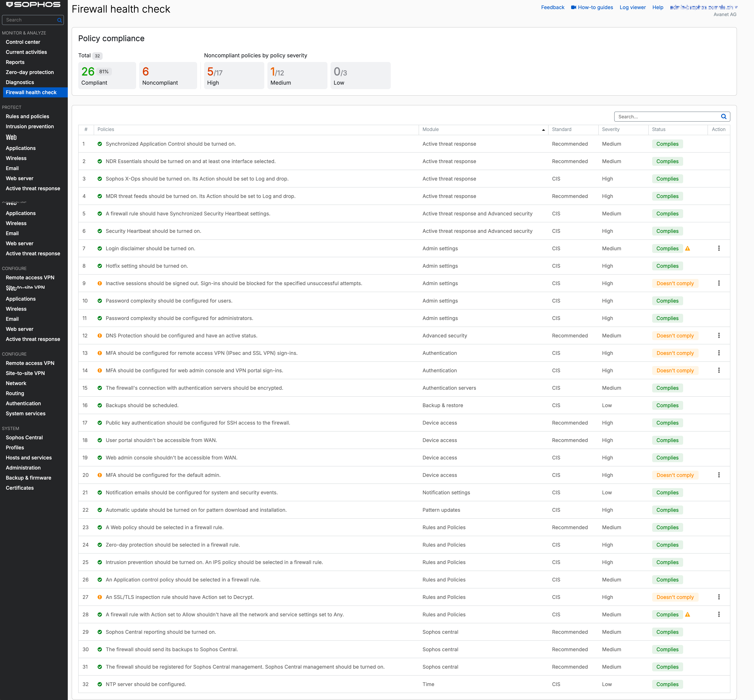Open the How-to guides link

tap(595, 7)
